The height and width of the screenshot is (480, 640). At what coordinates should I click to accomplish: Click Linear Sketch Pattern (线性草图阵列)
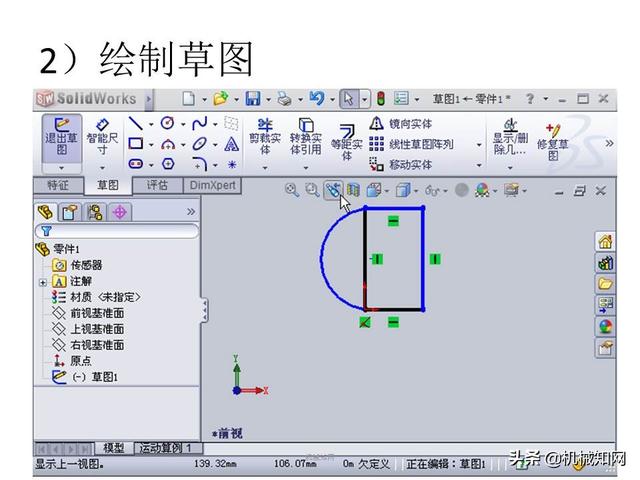pos(411,144)
